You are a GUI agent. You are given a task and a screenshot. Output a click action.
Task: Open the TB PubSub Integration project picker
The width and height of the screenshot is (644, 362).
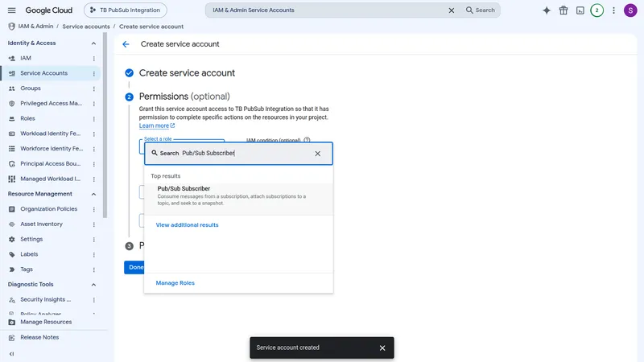click(126, 10)
